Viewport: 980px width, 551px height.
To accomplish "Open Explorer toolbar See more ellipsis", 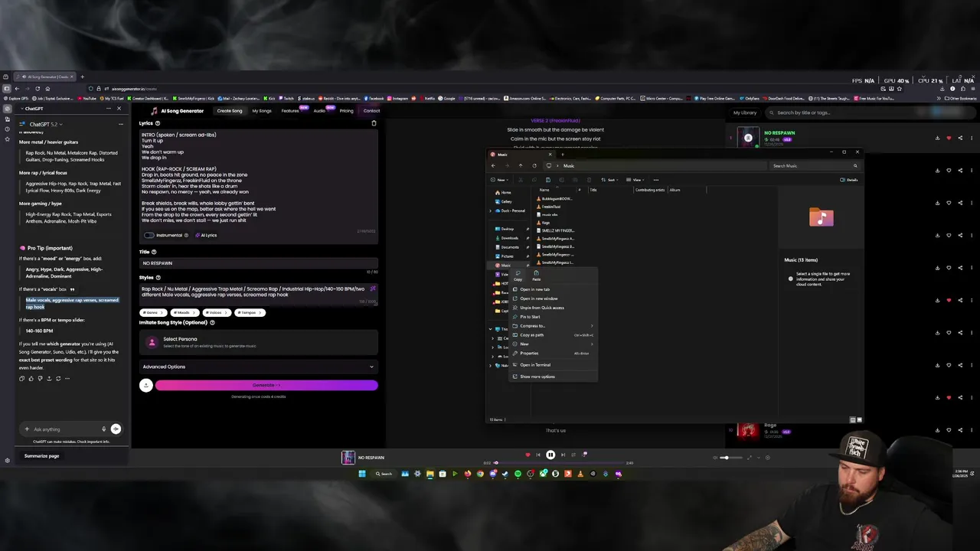I will click(655, 180).
